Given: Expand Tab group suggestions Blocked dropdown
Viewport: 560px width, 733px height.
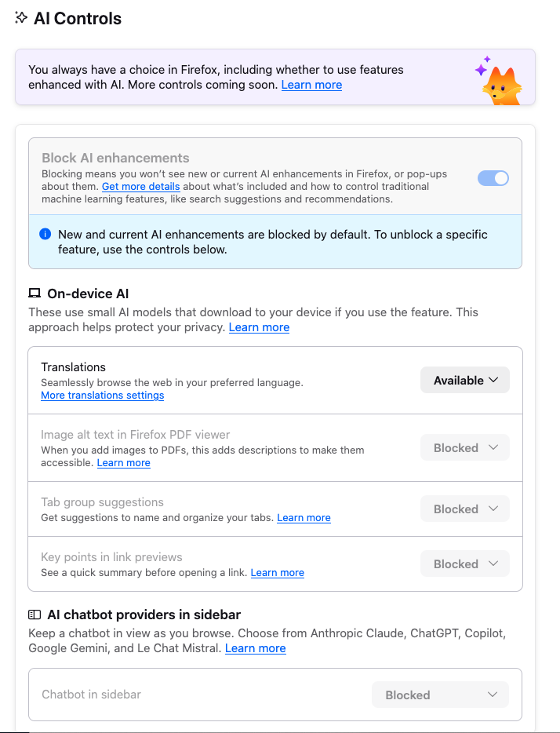Looking at the screenshot, I should coord(465,509).
